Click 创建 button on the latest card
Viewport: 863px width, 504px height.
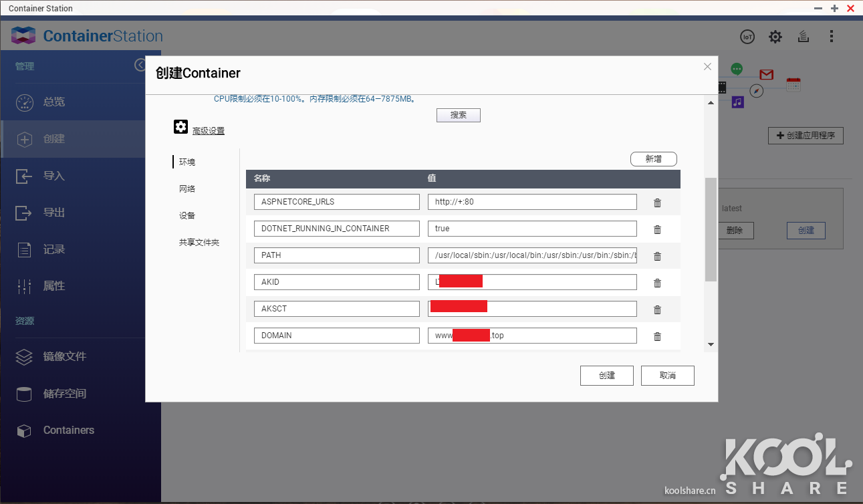point(806,231)
